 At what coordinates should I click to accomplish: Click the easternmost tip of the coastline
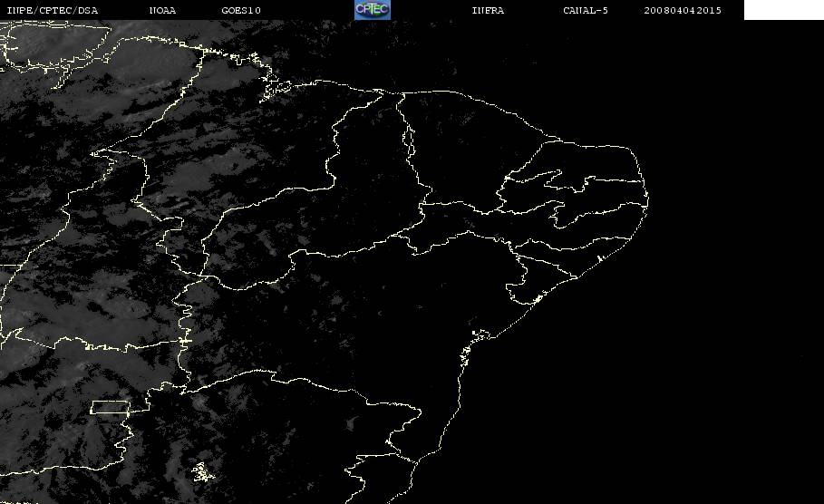pyautogui.click(x=648, y=199)
